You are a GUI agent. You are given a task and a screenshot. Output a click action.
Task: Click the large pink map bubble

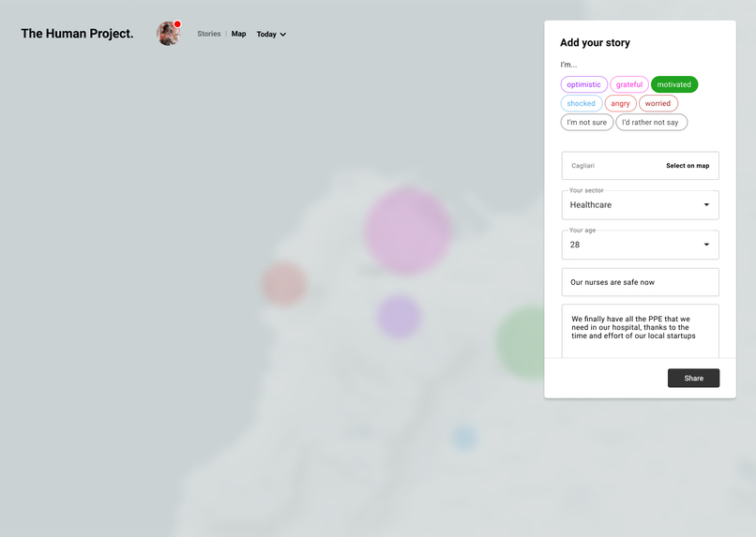pyautogui.click(x=407, y=231)
